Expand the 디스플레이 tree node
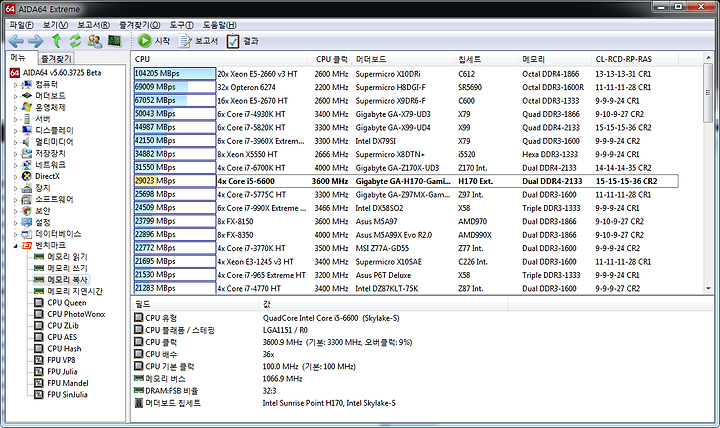The image size is (720, 428). pyautogui.click(x=15, y=131)
